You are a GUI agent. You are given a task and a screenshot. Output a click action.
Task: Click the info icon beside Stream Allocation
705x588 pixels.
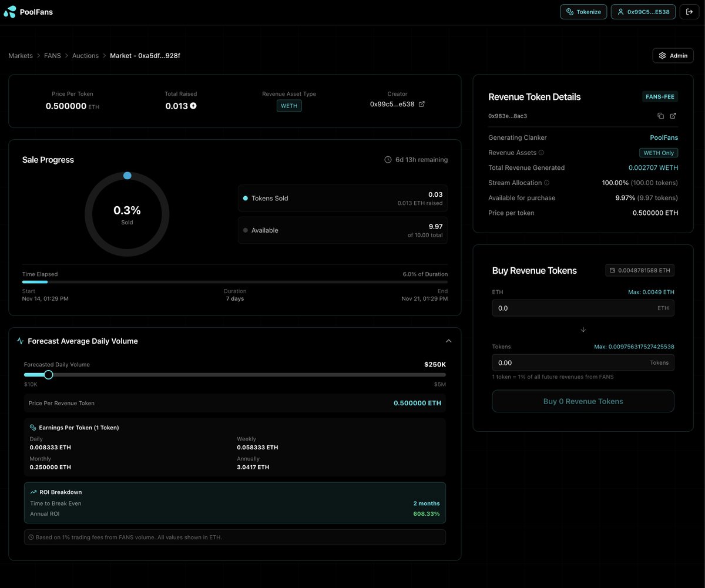tap(547, 183)
